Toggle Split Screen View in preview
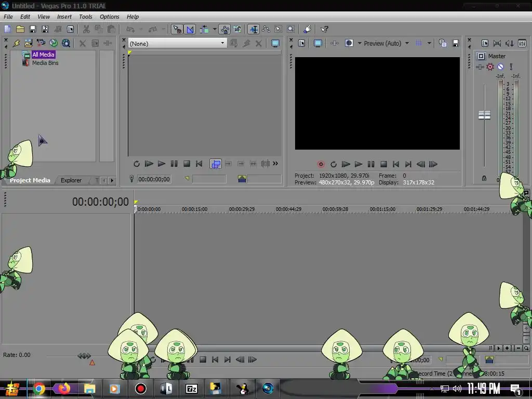 click(x=349, y=43)
